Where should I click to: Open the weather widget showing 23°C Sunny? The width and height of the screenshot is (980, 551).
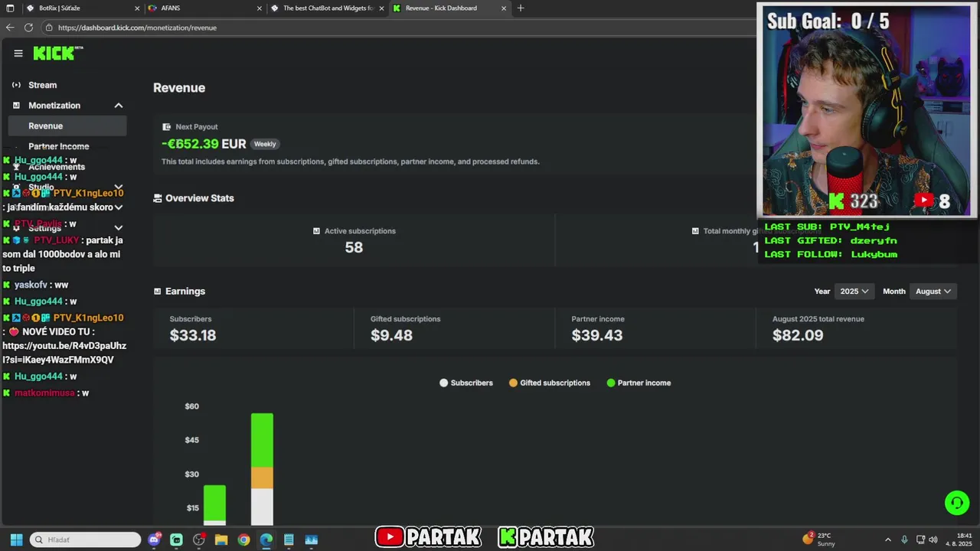pyautogui.click(x=819, y=540)
